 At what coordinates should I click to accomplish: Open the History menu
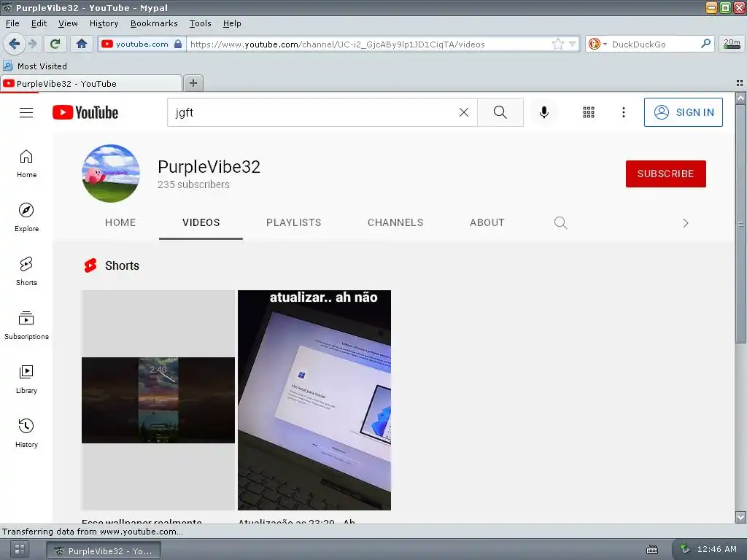[x=104, y=23]
